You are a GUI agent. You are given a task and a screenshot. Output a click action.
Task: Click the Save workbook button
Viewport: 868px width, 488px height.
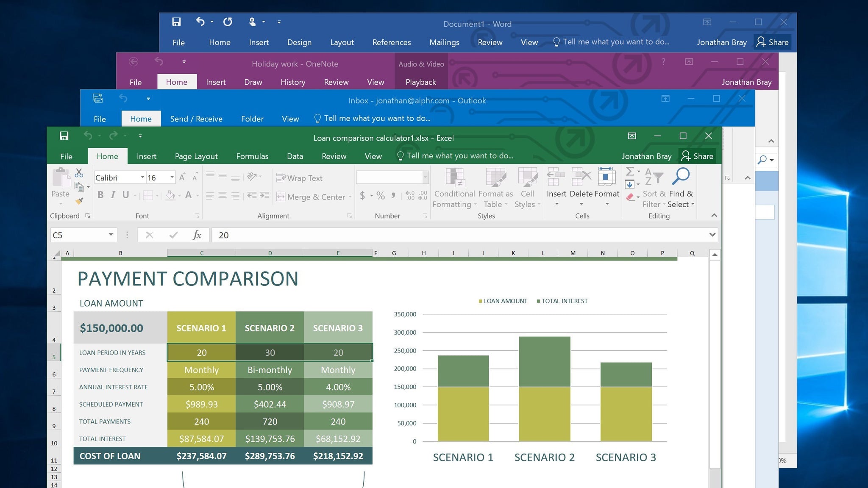click(65, 136)
